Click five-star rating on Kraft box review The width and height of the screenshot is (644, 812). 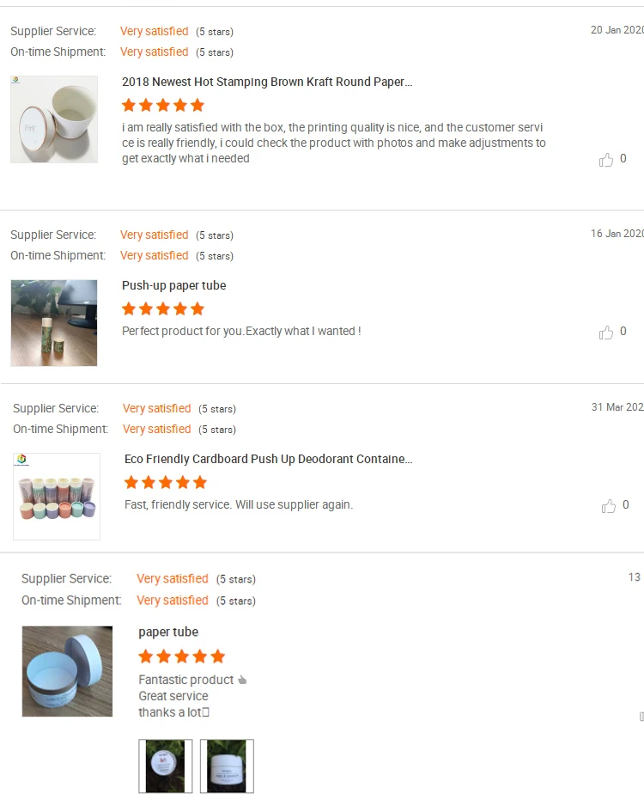tap(163, 106)
